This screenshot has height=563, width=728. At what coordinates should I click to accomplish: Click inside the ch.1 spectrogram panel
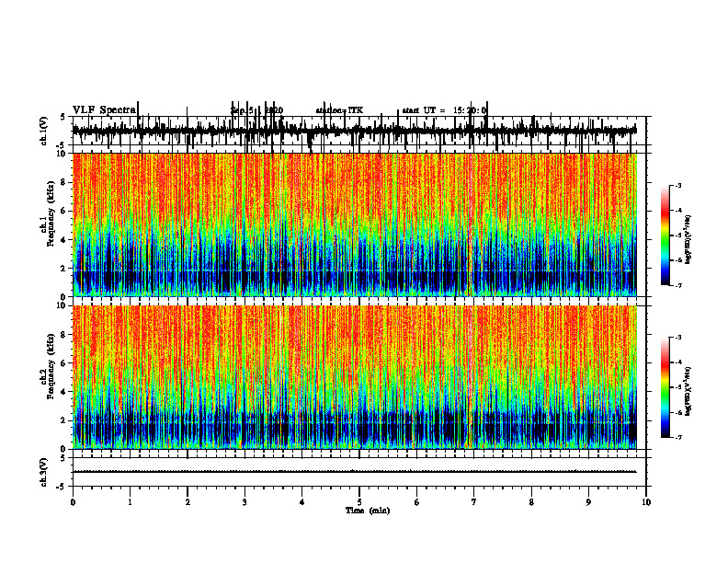pos(359,224)
